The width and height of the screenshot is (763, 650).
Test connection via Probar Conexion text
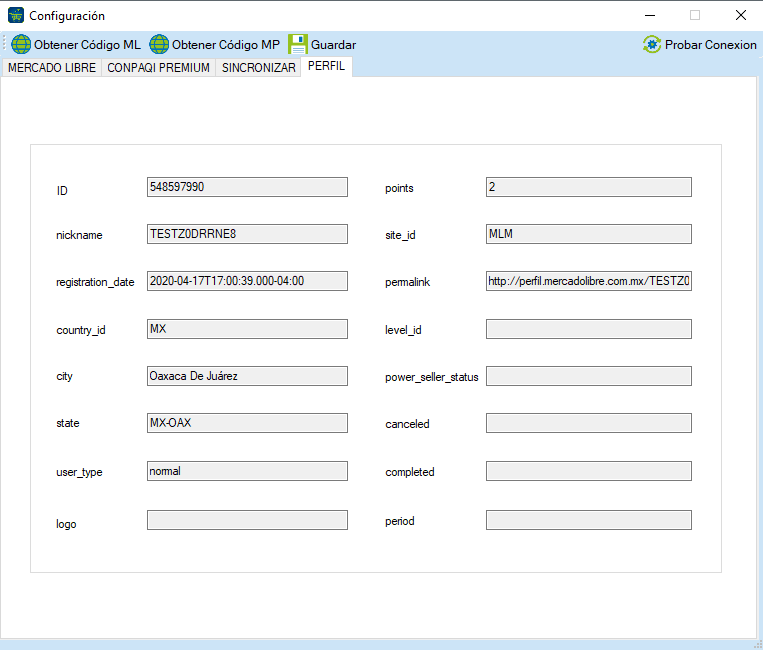710,45
